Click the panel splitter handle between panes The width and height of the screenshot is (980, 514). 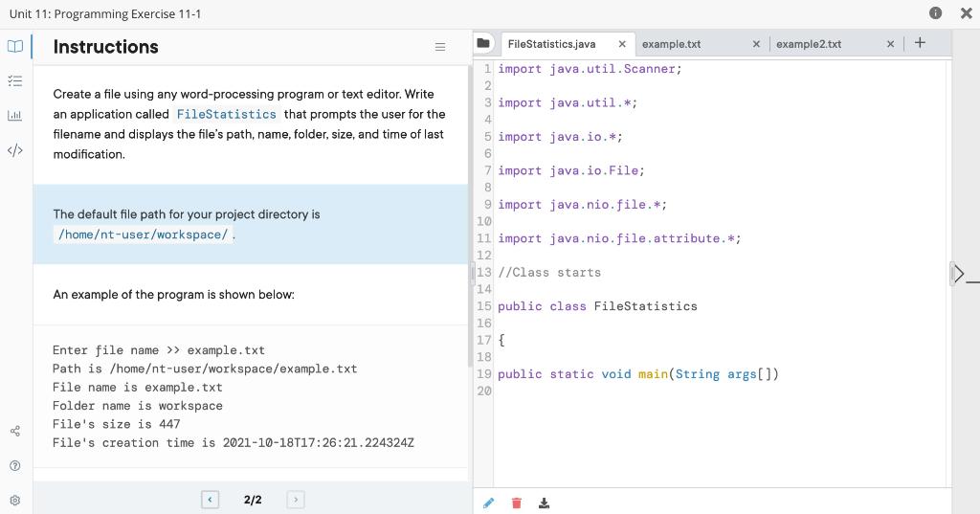pos(473,273)
